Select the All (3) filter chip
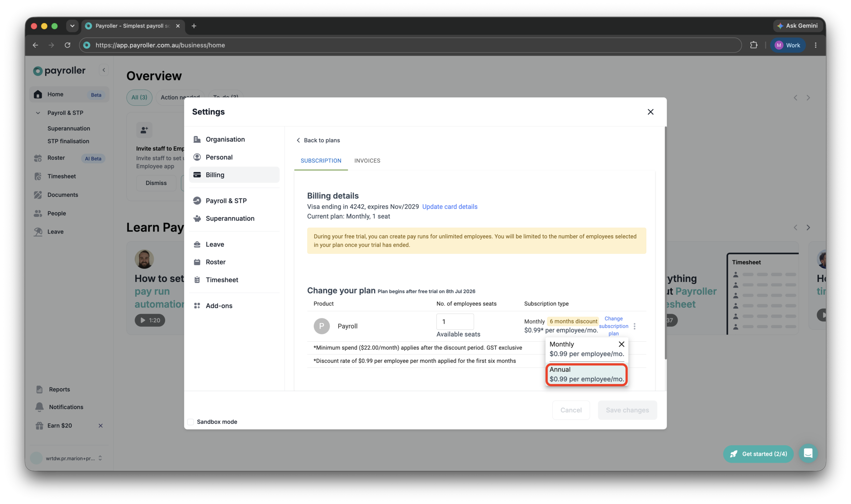The width and height of the screenshot is (851, 504). click(x=139, y=97)
